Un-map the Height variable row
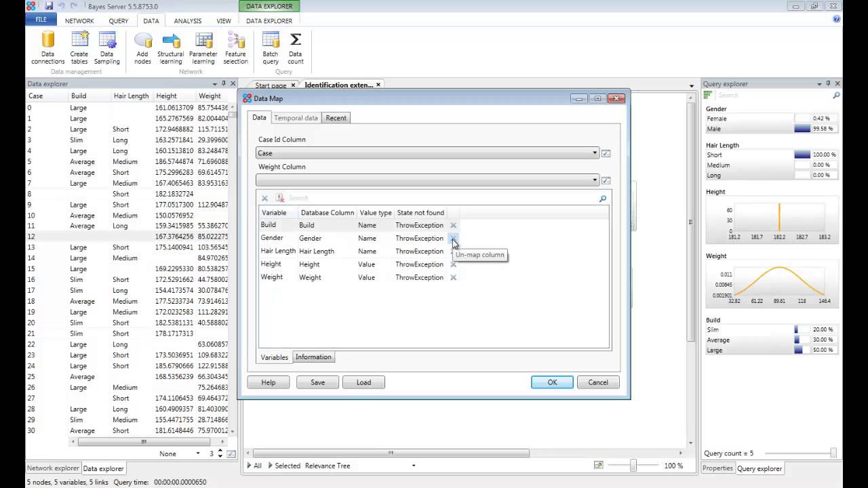Screen dimensions: 868x488 coord(453,264)
